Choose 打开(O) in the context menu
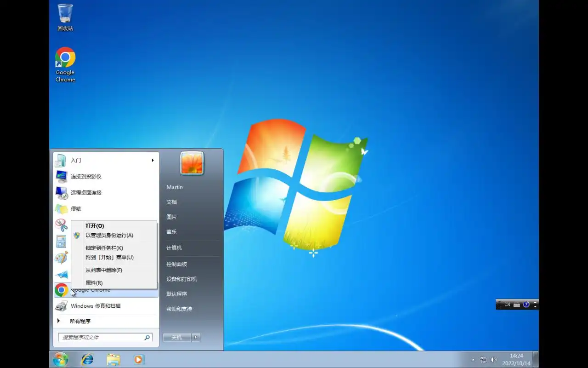Viewport: 588px width, 368px height. click(114, 226)
